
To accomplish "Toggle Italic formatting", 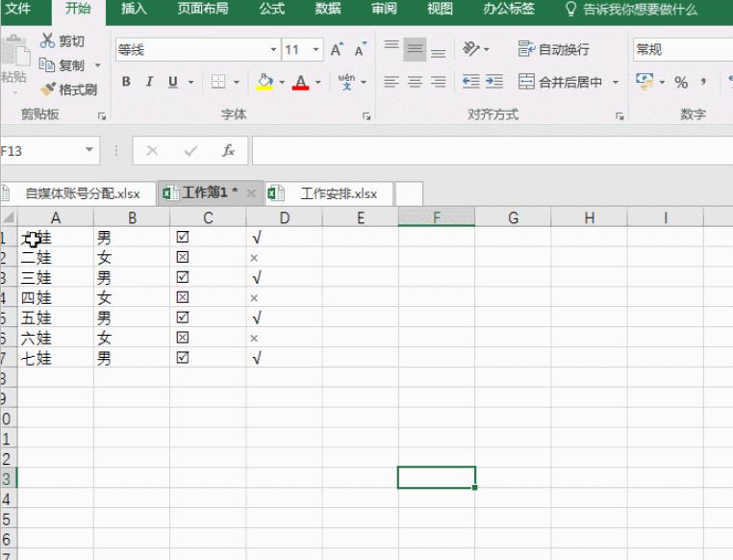I will click(x=149, y=82).
